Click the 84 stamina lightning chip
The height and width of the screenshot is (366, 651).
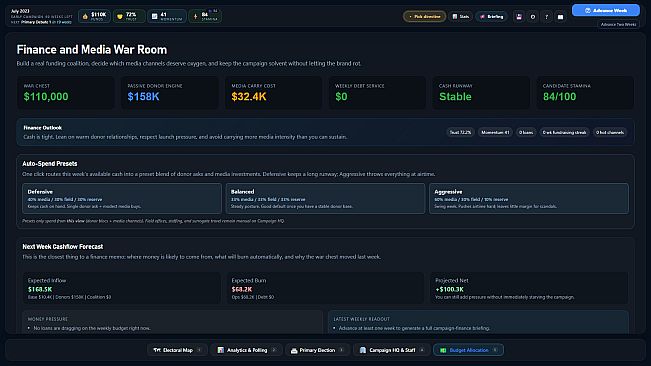(205, 16)
